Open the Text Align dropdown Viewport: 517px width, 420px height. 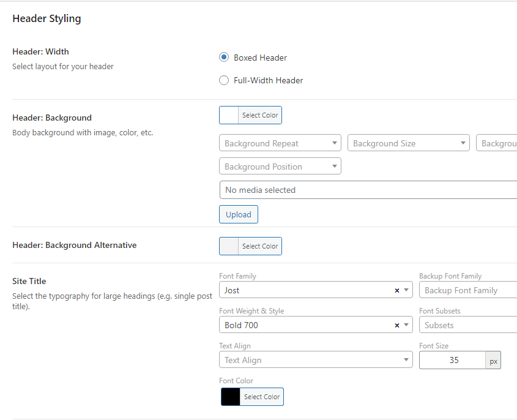pyautogui.click(x=316, y=359)
